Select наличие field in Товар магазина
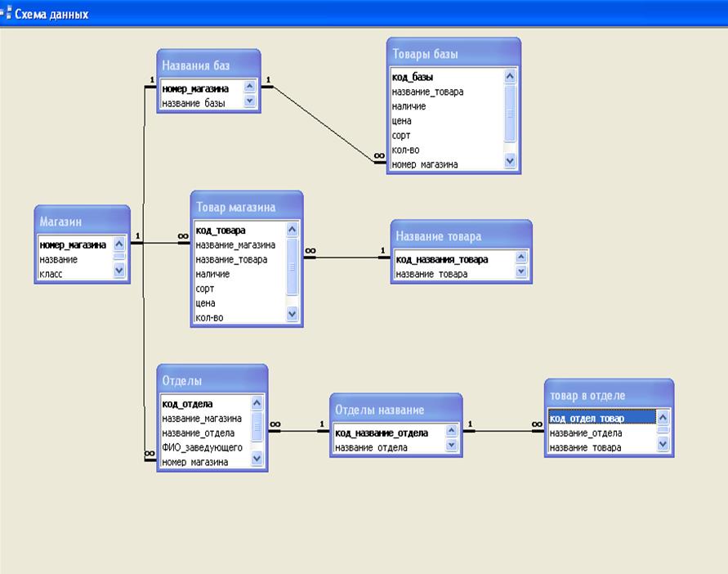 coord(240,274)
